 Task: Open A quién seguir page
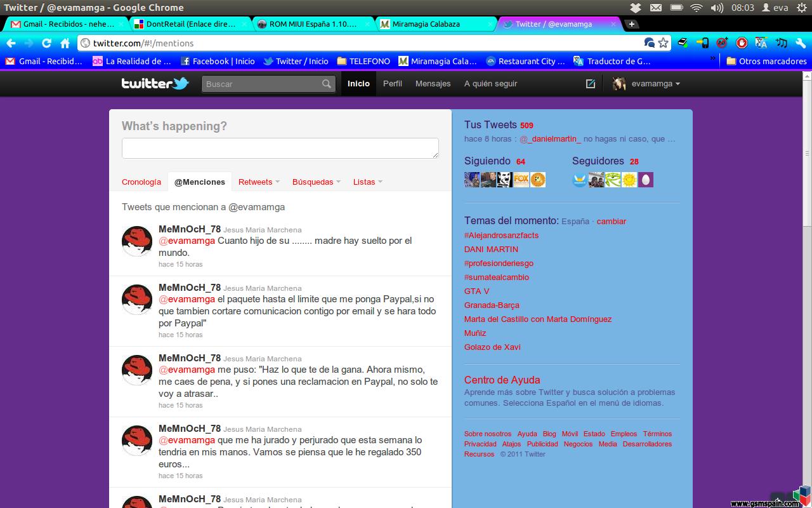pyautogui.click(x=490, y=84)
